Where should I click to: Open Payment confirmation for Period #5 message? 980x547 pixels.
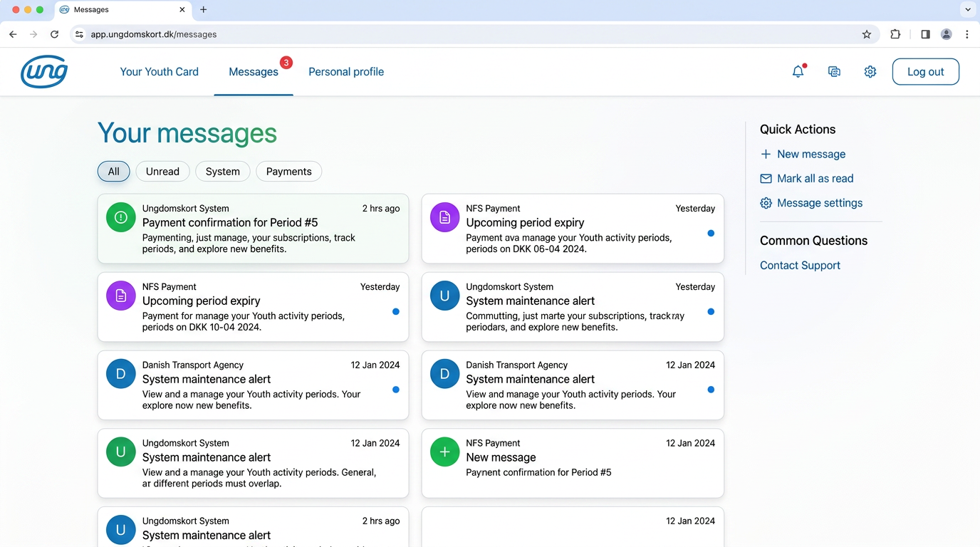(253, 229)
